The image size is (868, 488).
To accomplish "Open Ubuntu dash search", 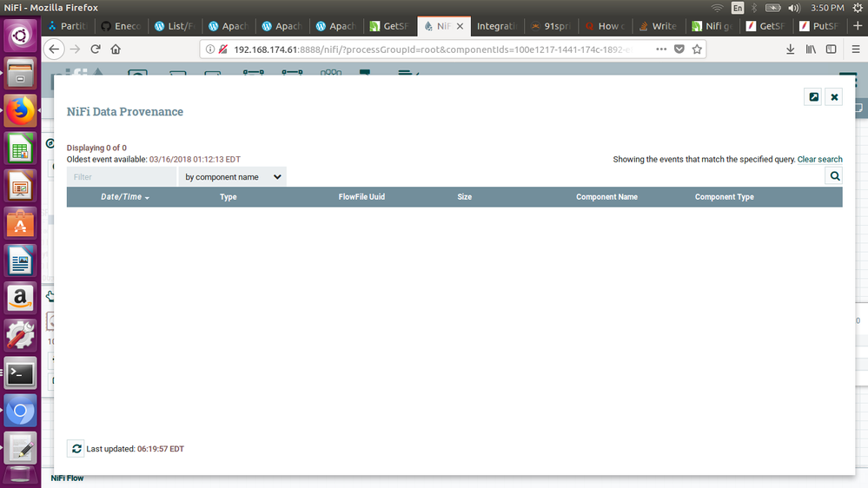I will click(20, 36).
